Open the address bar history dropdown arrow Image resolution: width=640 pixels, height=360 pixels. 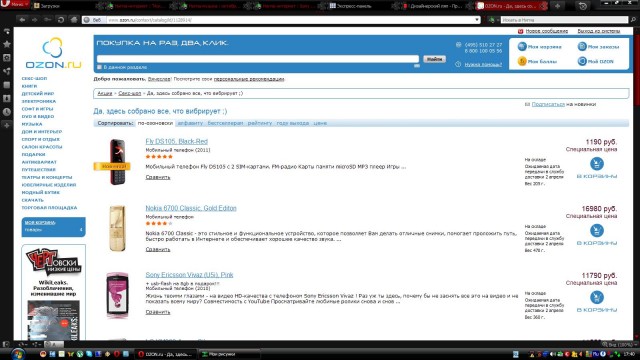477,20
